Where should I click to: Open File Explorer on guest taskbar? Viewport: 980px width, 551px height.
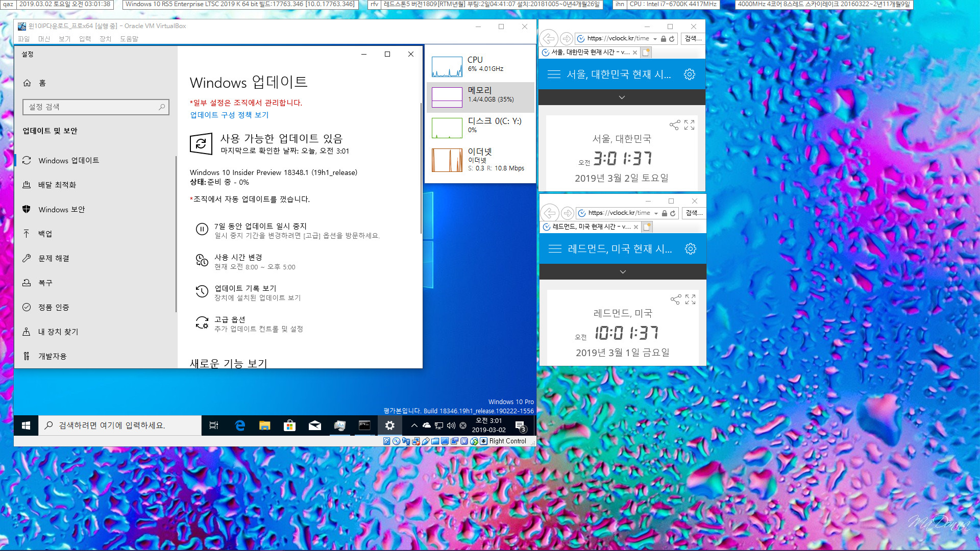click(x=264, y=425)
